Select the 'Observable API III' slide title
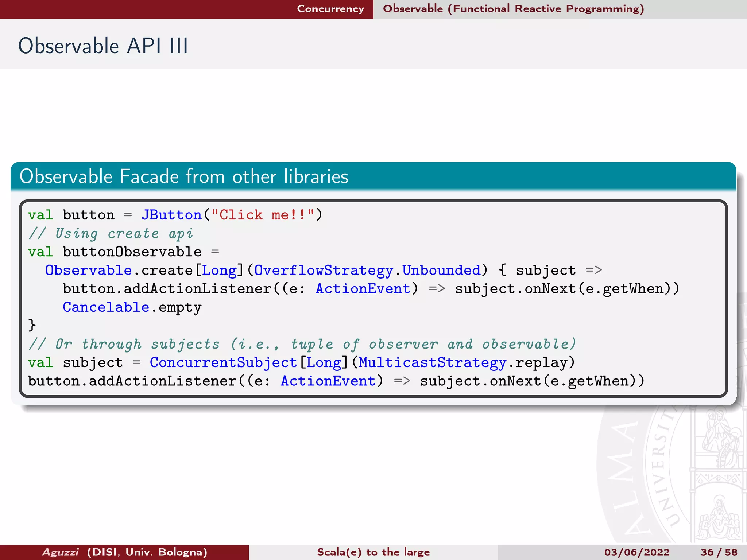This screenshot has width=747, height=560. point(103,46)
